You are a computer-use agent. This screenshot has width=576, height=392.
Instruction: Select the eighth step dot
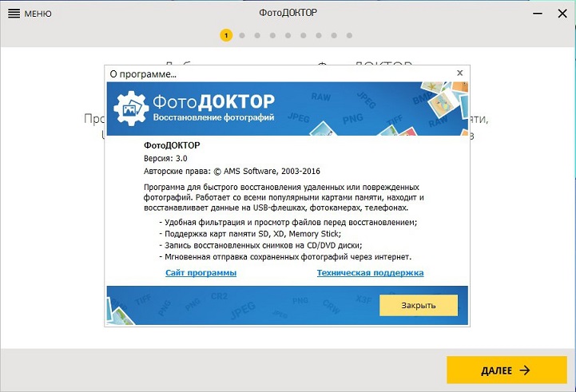point(333,35)
